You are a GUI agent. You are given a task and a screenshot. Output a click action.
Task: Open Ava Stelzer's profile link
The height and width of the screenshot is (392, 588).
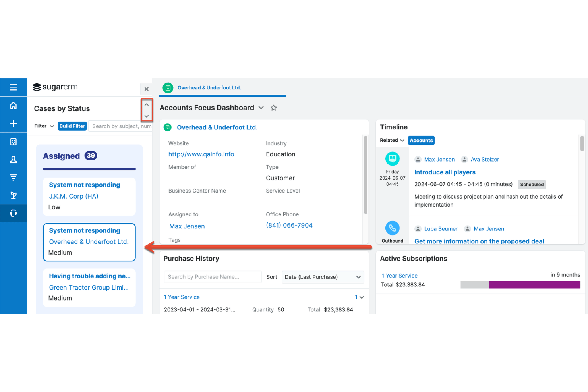click(485, 160)
